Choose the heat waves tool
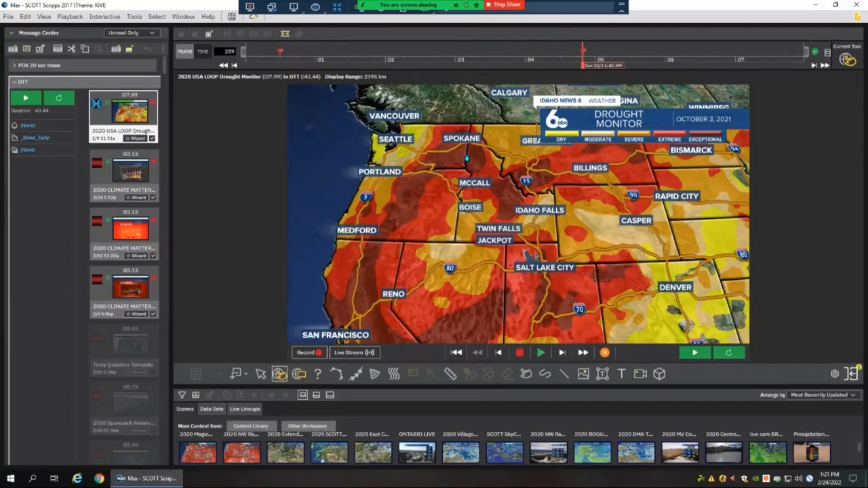Image resolution: width=868 pixels, height=488 pixels. point(393,373)
